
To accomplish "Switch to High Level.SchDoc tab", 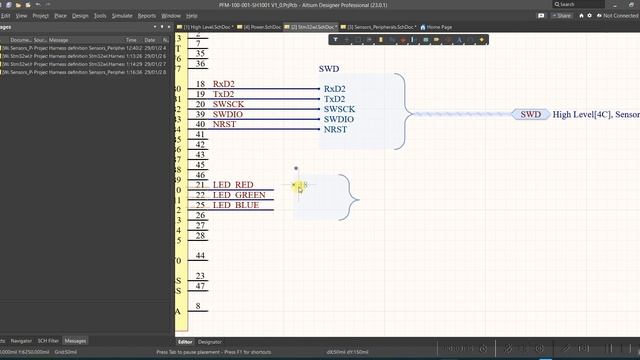I will 205,27.
